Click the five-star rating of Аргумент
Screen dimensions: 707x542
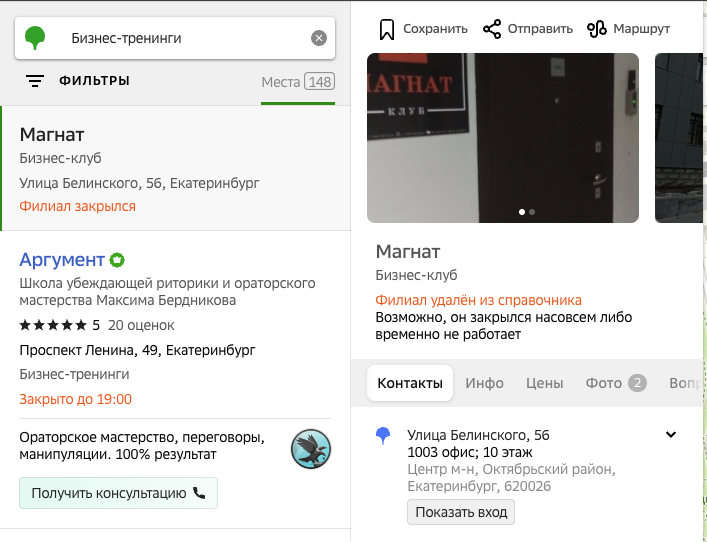[x=53, y=325]
